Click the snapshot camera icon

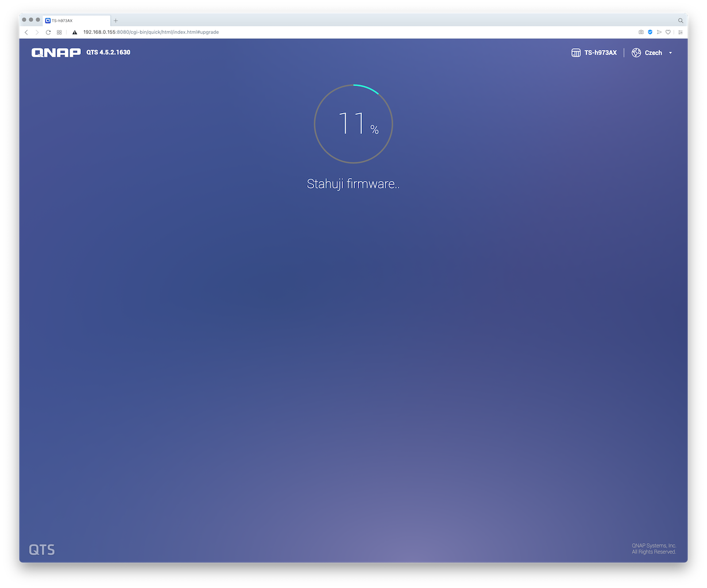(642, 32)
